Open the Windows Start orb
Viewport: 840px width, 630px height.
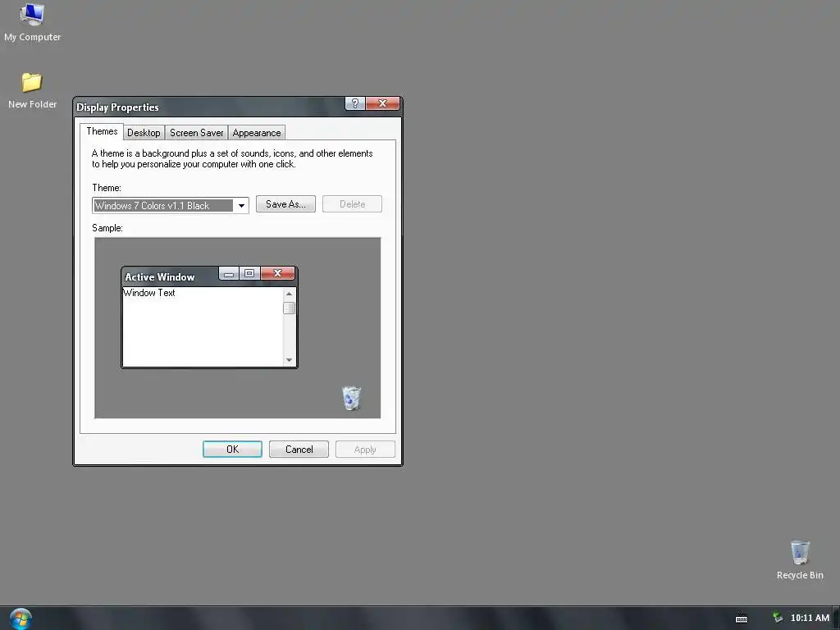click(x=21, y=619)
